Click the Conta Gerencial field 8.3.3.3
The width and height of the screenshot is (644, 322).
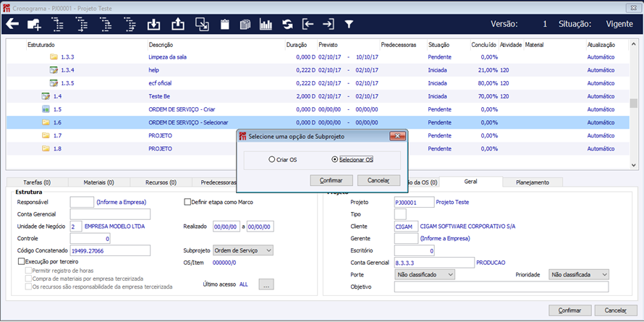tap(434, 263)
